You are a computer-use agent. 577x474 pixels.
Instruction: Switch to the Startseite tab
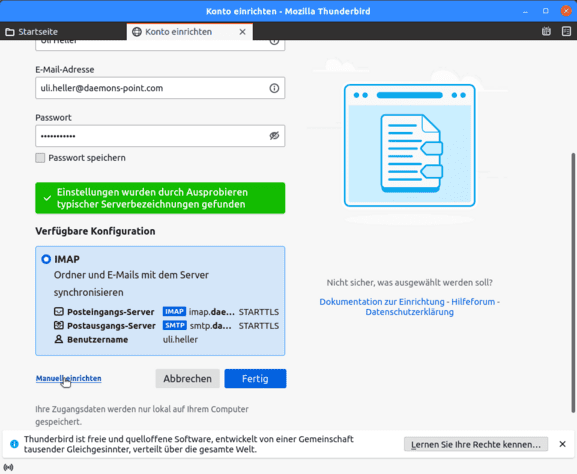(x=63, y=32)
